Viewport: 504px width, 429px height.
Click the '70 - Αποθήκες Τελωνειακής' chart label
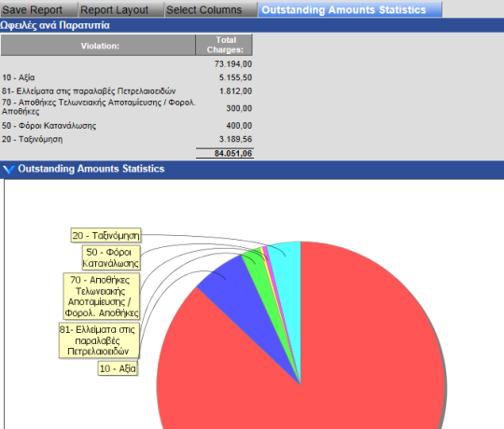tap(102, 296)
